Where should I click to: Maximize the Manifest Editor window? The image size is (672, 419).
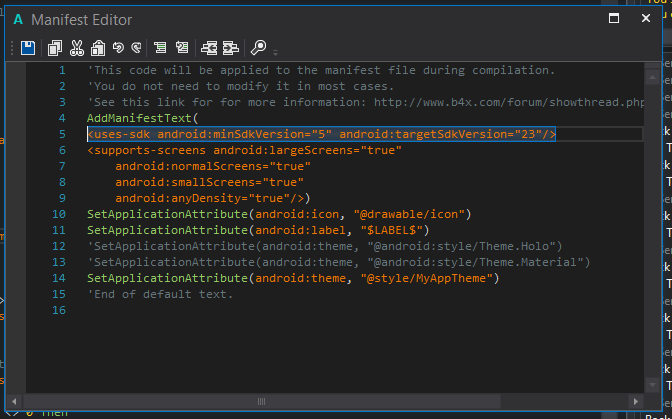[x=614, y=18]
